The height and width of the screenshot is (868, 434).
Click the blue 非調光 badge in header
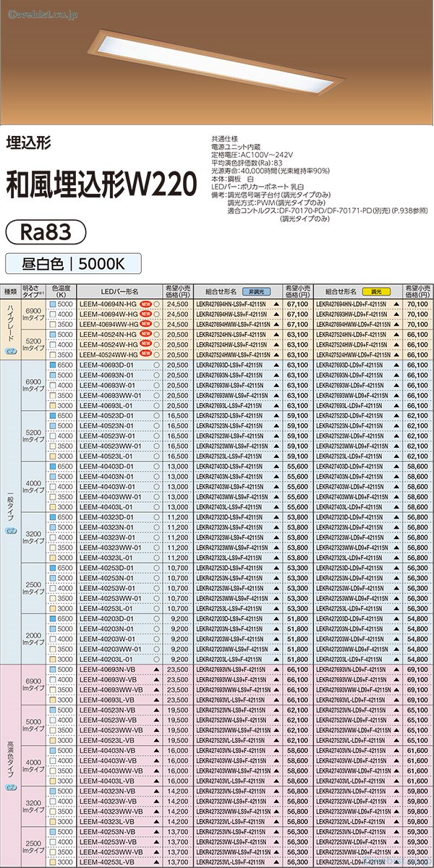[x=258, y=292]
